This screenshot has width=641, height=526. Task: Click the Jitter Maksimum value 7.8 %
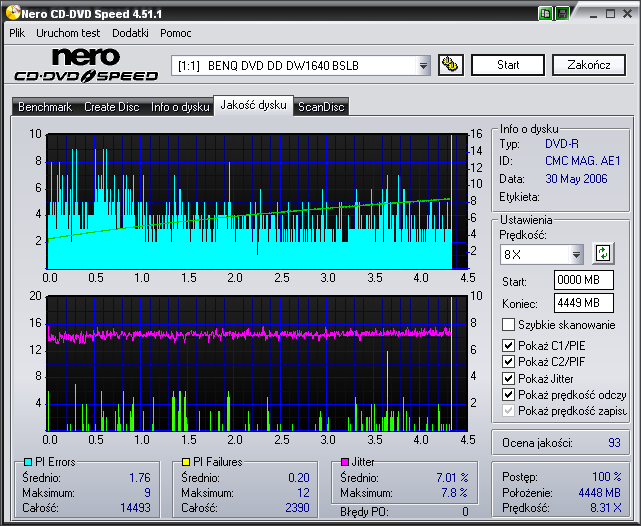coord(454,492)
